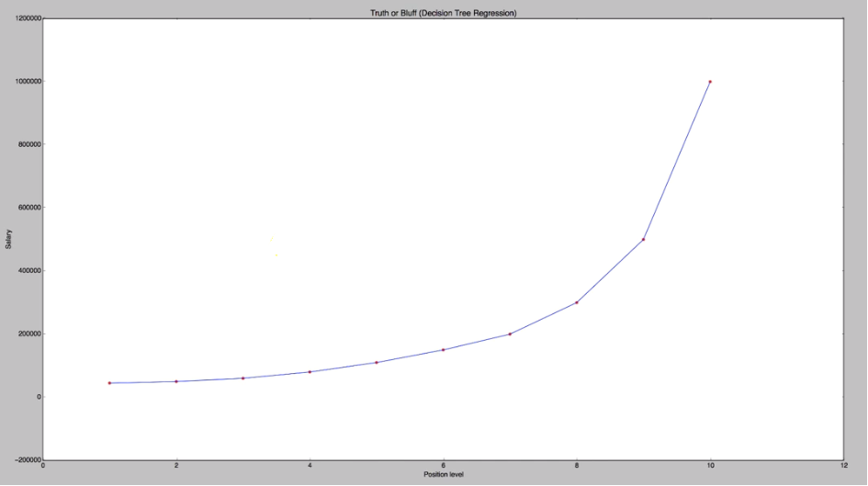Image resolution: width=868 pixels, height=486 pixels.
Task: Select the red marker at position level 3
Action: (x=242, y=378)
